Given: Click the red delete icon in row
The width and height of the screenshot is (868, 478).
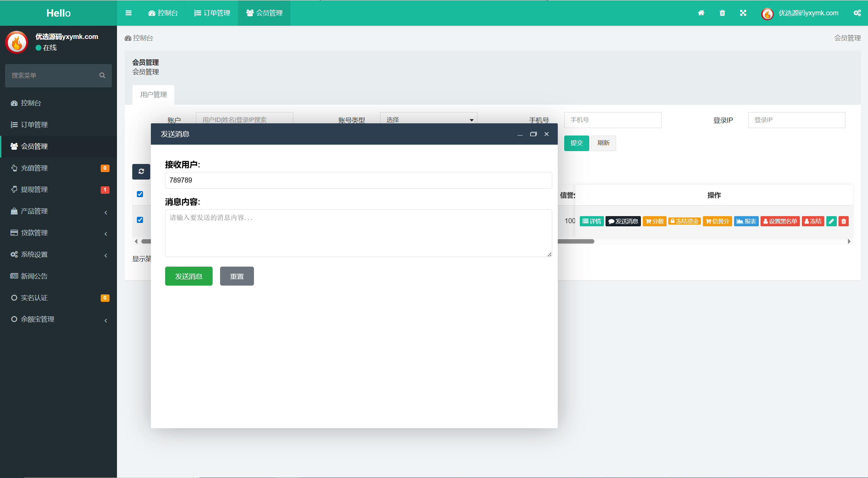Looking at the screenshot, I should point(844,221).
